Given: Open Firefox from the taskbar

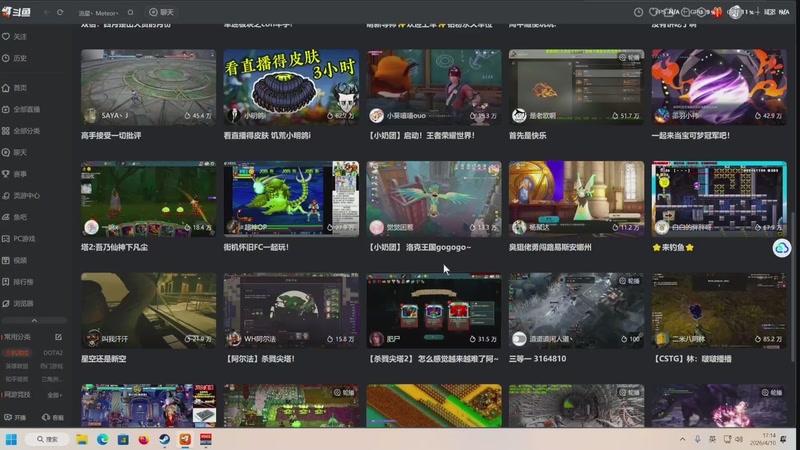Looking at the screenshot, I should [x=143, y=439].
